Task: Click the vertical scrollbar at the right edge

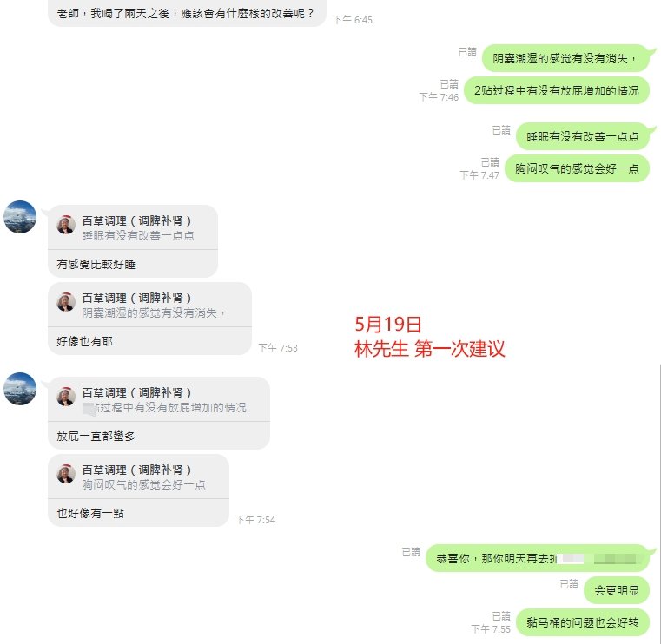Action: (659, 503)
